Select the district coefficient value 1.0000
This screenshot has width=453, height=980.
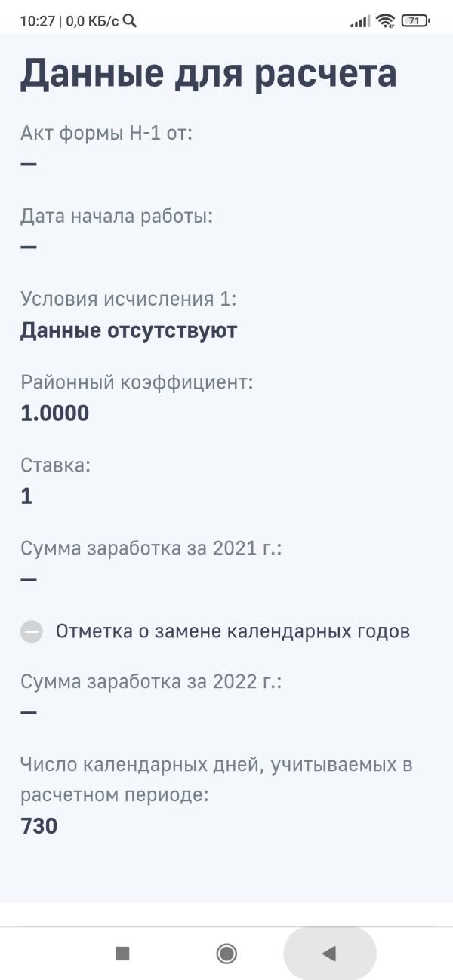[x=54, y=413]
